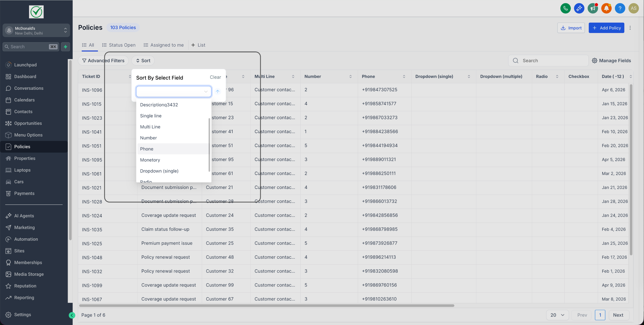This screenshot has height=325, width=644.
Task: Toggle sort direction arrow
Action: 217,92
